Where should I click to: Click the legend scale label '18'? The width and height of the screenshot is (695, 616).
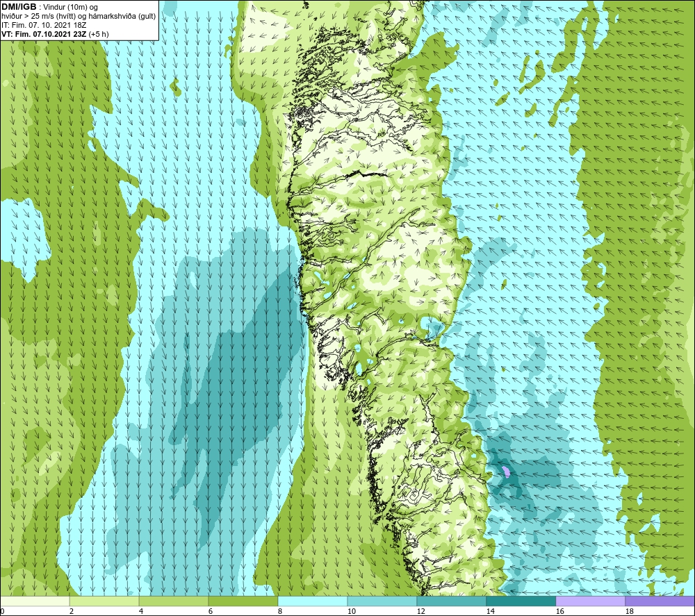(x=629, y=611)
